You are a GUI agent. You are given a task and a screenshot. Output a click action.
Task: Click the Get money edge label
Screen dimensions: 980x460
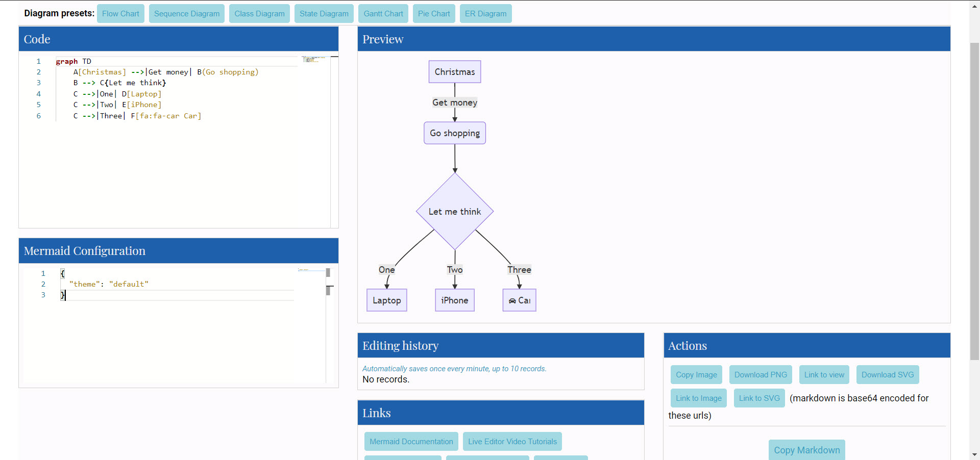455,103
